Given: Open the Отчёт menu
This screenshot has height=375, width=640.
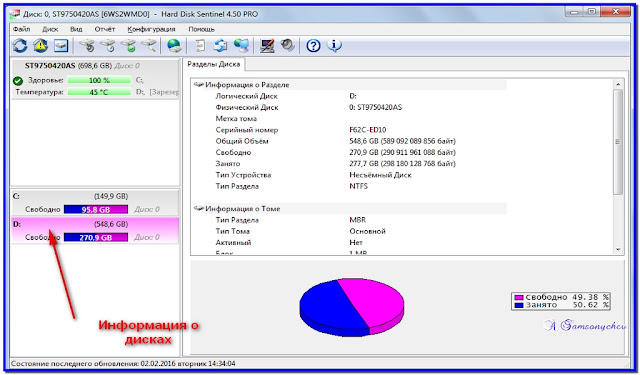Looking at the screenshot, I should point(105,29).
